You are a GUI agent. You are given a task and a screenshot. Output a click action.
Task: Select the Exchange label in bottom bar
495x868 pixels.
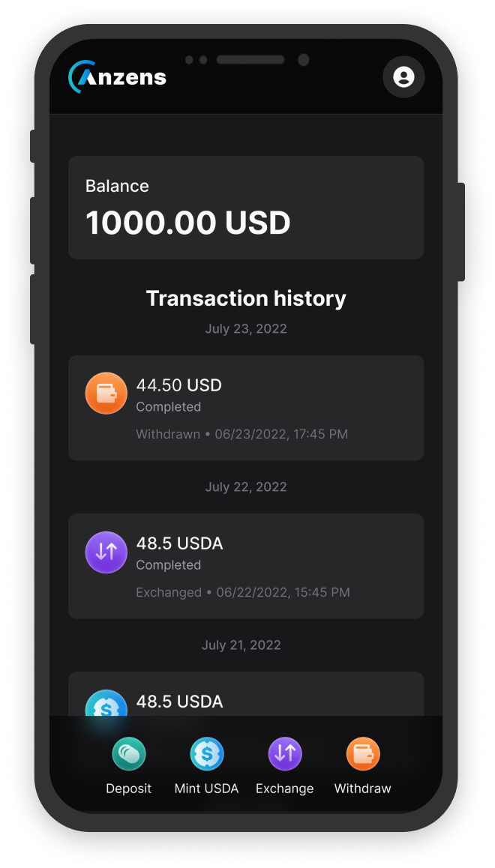tap(284, 789)
